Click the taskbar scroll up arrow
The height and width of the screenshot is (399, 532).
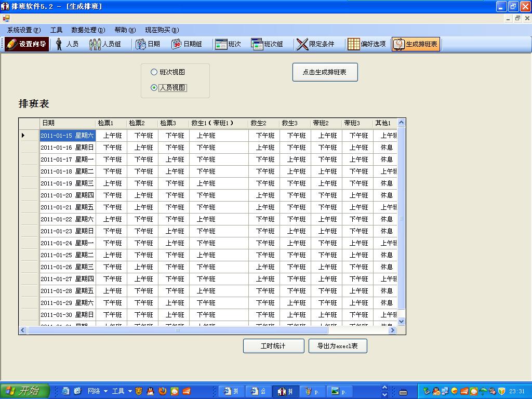pos(384,388)
